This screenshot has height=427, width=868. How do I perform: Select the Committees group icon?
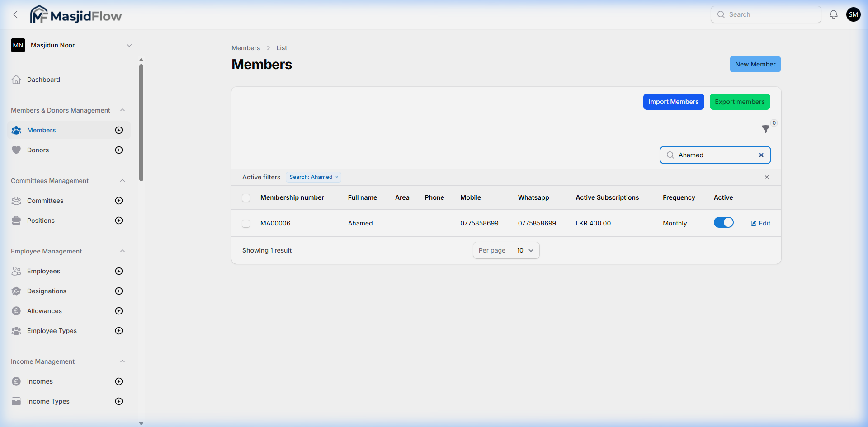(16, 201)
